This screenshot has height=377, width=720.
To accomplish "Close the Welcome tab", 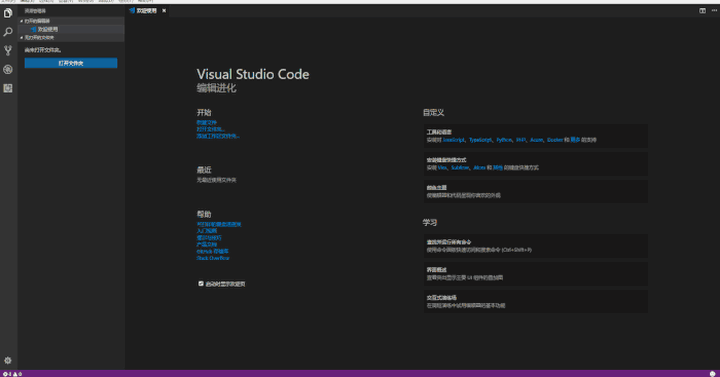I will (164, 11).
